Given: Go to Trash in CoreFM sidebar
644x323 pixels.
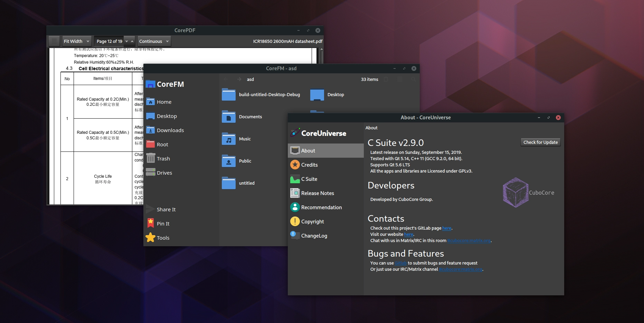Looking at the screenshot, I should coord(163,159).
